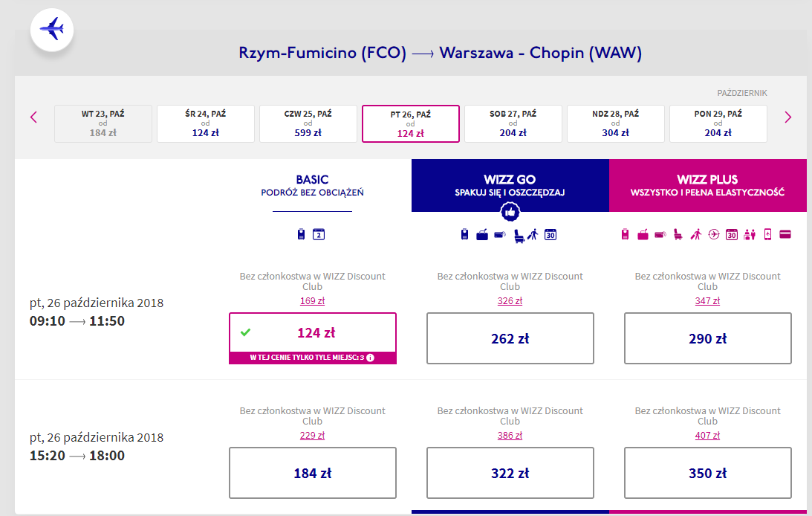The width and height of the screenshot is (812, 516).
Task: Click WIZZ GO trolley bag icon
Action: pos(482,235)
